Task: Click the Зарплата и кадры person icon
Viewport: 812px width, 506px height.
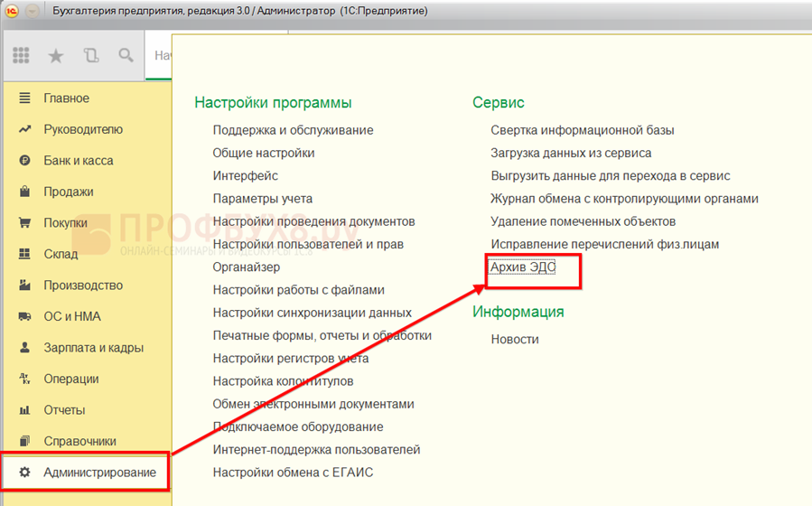Action: [25, 348]
